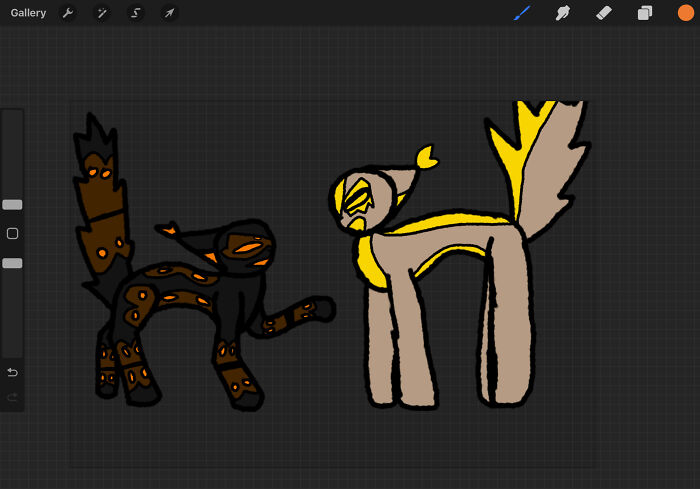Click the brush size slider handle
Screen dimensions: 700x489
[12, 204]
